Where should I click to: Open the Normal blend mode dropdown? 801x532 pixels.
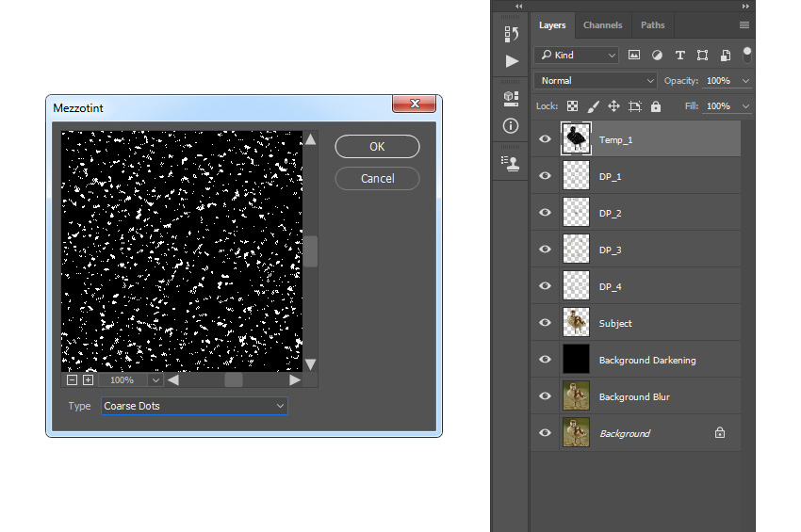[596, 81]
